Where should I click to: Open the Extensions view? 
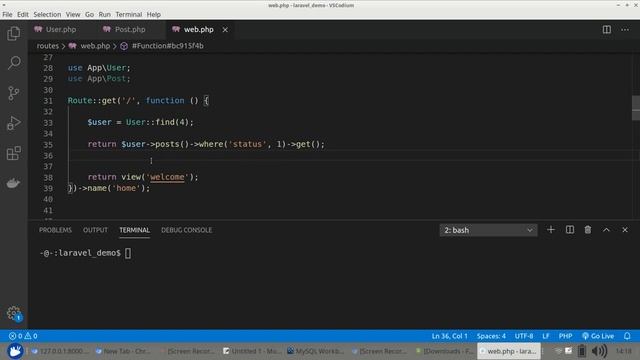click(x=14, y=153)
